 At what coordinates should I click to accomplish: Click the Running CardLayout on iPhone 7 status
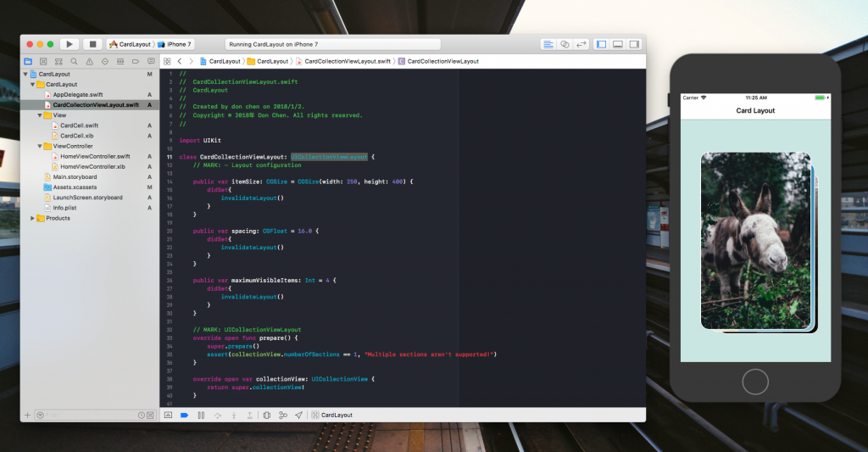coord(333,44)
